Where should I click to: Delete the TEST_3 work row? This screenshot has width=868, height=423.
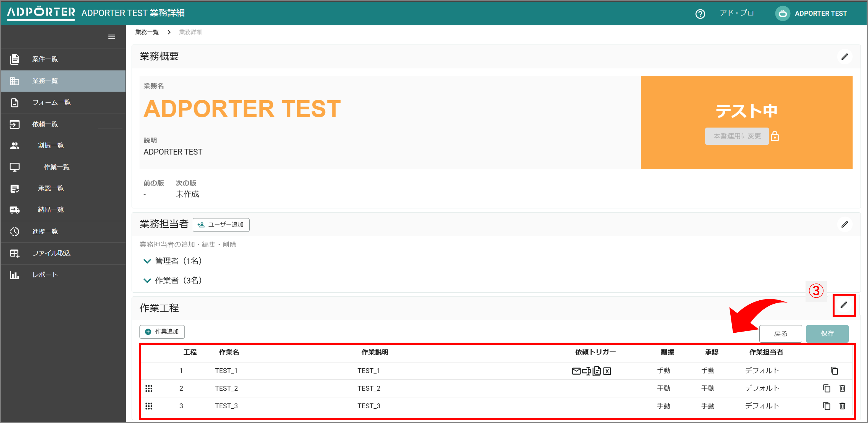pos(842,406)
